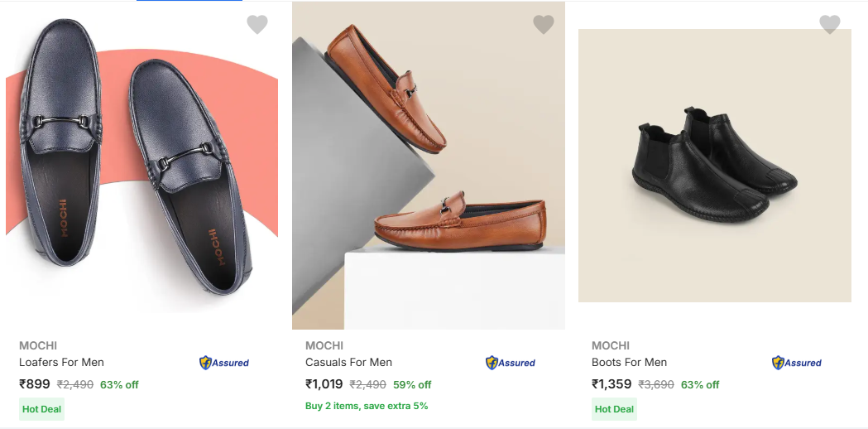This screenshot has height=429, width=868.
Task: Click the Hot Deal tag under the ₹899 loafers
Action: (x=41, y=409)
